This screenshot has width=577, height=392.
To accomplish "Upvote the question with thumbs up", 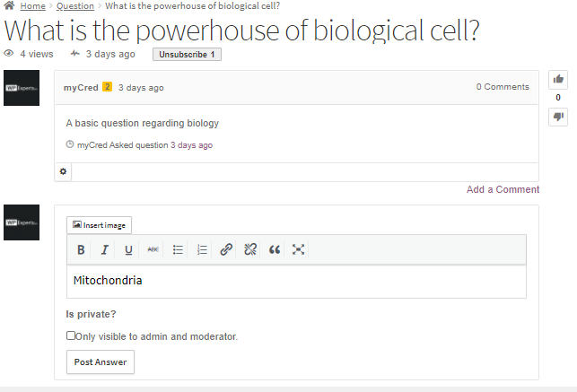I will (x=558, y=80).
